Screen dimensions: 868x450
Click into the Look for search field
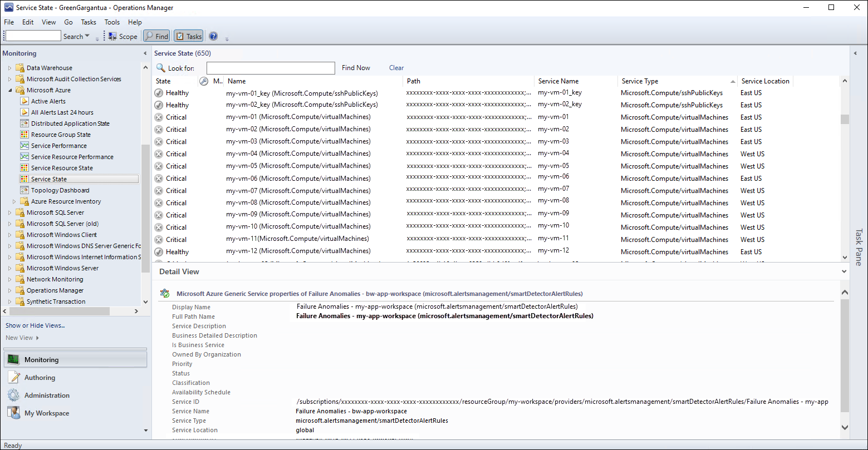pyautogui.click(x=271, y=68)
